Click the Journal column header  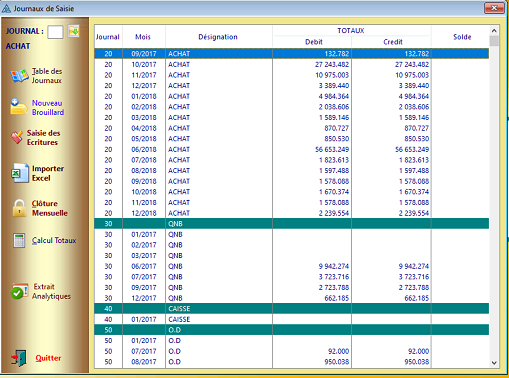click(x=108, y=37)
